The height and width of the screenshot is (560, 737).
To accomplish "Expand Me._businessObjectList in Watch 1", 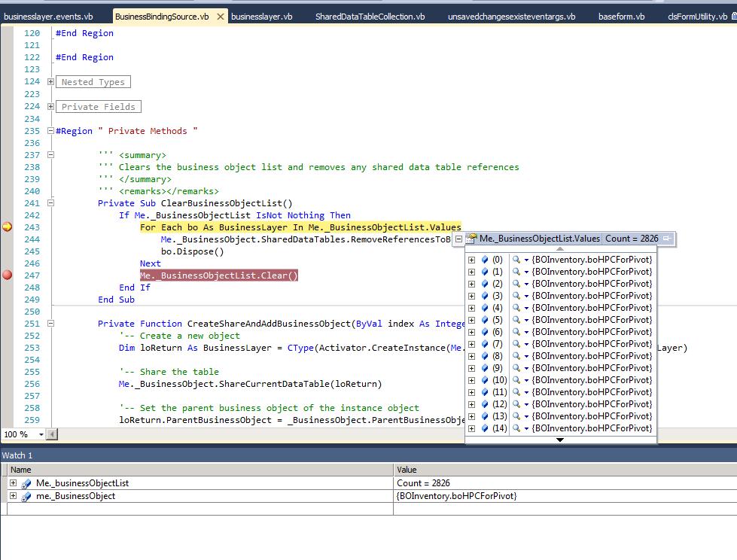I will click(14, 483).
